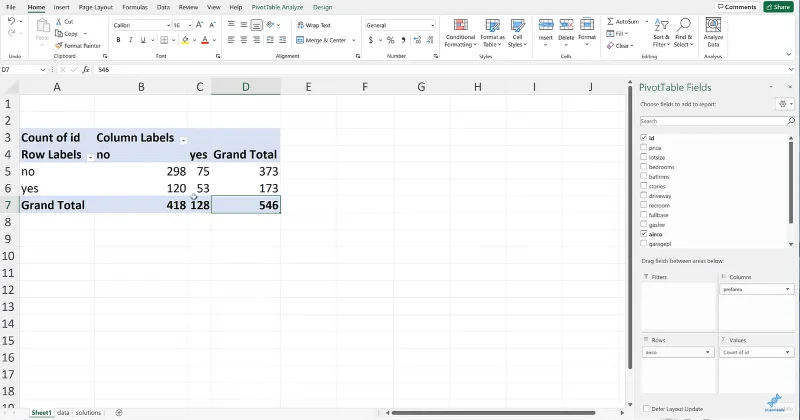The width and height of the screenshot is (800, 420).
Task: Toggle bold formatting
Action: click(118, 40)
